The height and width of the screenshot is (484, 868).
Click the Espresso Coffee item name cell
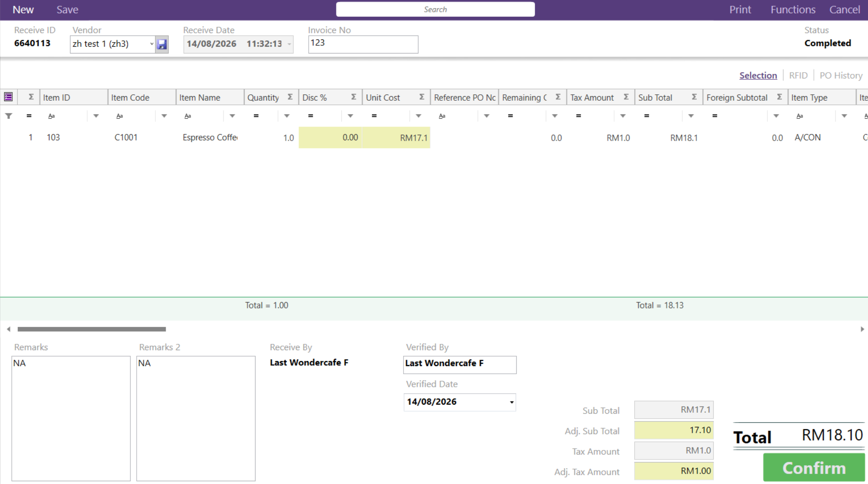coord(210,137)
